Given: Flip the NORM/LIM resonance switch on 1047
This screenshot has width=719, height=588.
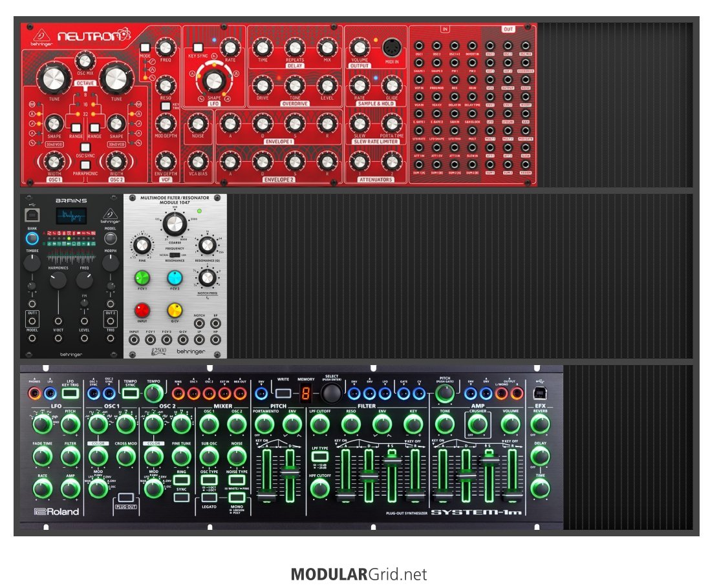Looking at the screenshot, I should (x=175, y=255).
